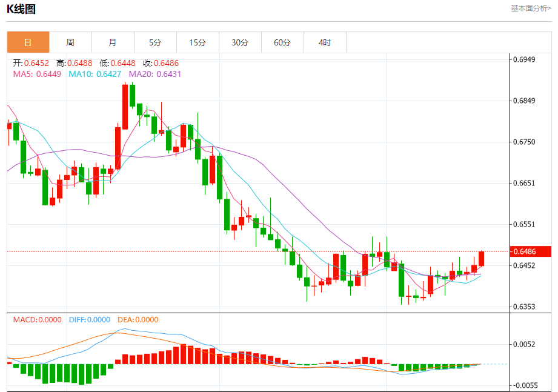Open the 60分 chart tab

tap(282, 42)
